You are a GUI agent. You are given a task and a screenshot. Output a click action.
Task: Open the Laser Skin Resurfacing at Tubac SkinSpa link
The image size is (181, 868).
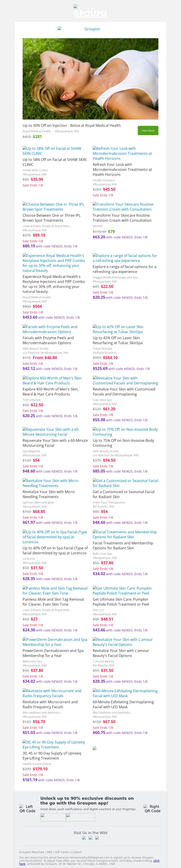(x=118, y=329)
